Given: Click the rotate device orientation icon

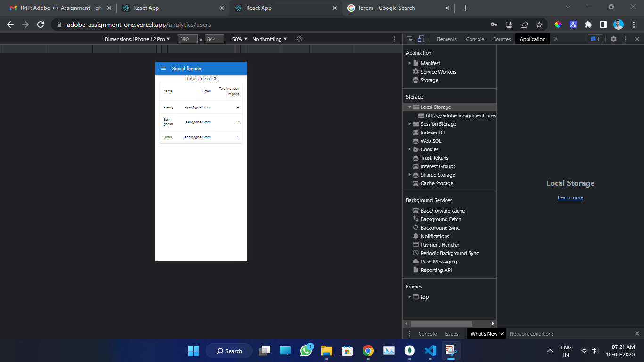Looking at the screenshot, I should [299, 39].
